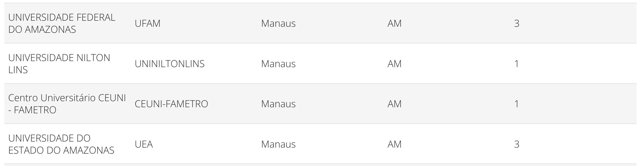Screen dimensions: 644x166
Task: Click AM state in the CEUNI-FAMETRO row
Action: coord(394,104)
